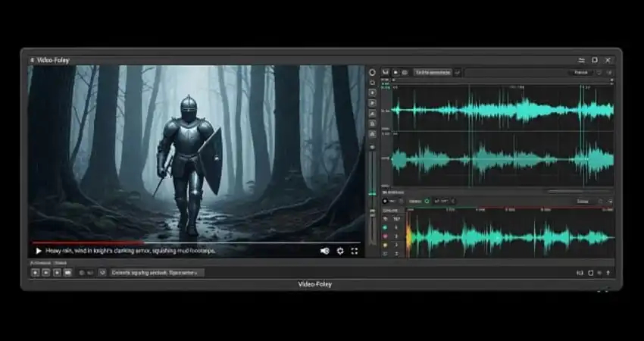
Task: Toggle the yellow circle track indicator
Action: coord(385,245)
